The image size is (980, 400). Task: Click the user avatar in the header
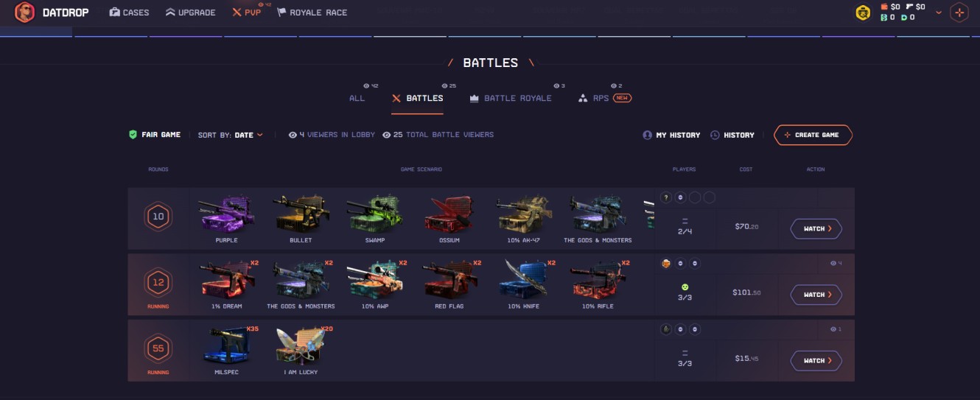[x=863, y=12]
